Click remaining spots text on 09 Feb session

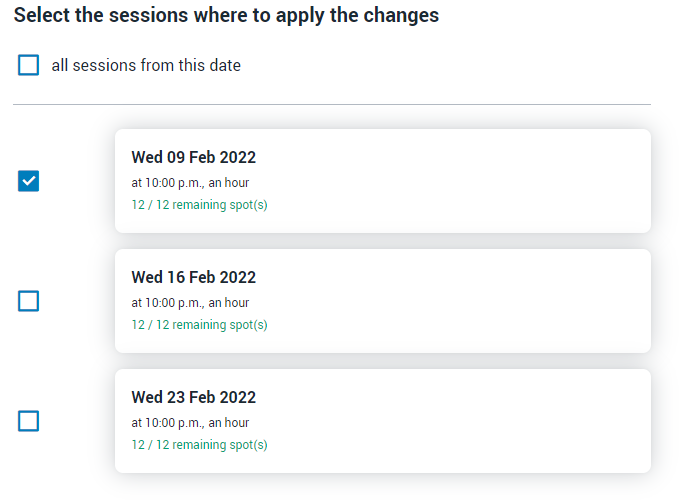pos(199,205)
